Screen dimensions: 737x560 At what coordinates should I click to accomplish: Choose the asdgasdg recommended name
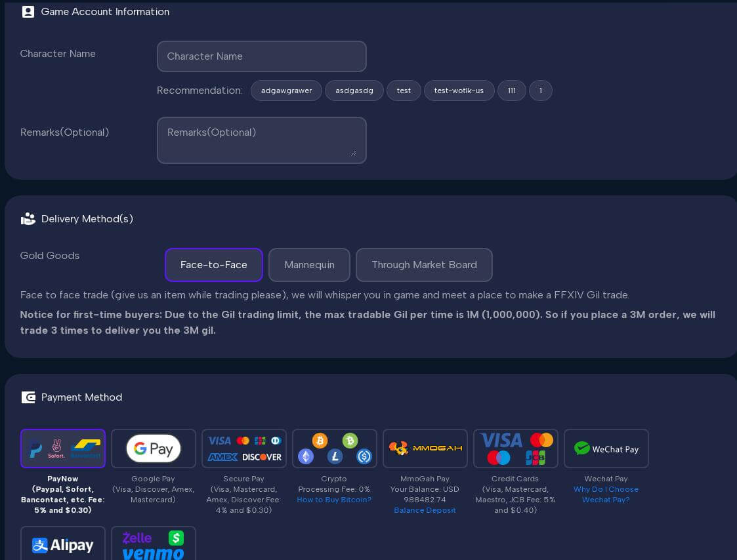tap(354, 90)
